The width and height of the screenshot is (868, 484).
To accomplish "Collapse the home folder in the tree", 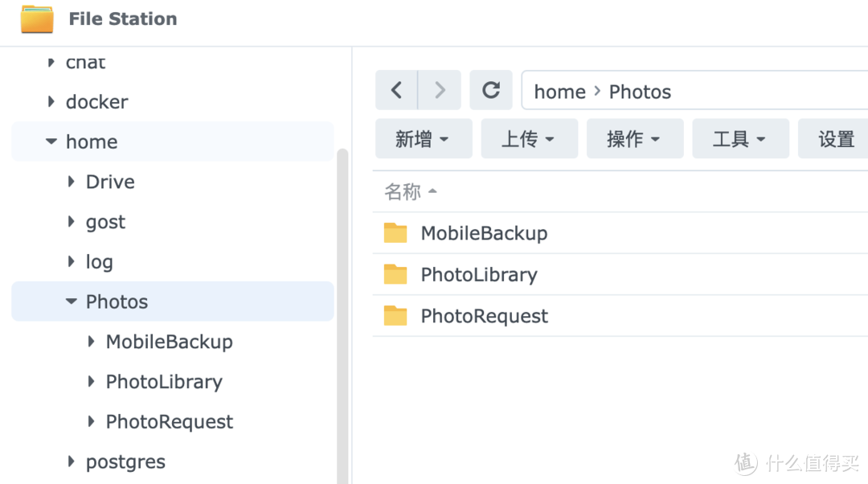I will tap(51, 142).
